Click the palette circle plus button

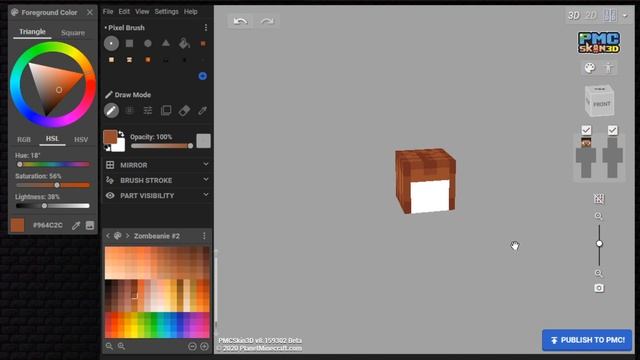pos(204,346)
